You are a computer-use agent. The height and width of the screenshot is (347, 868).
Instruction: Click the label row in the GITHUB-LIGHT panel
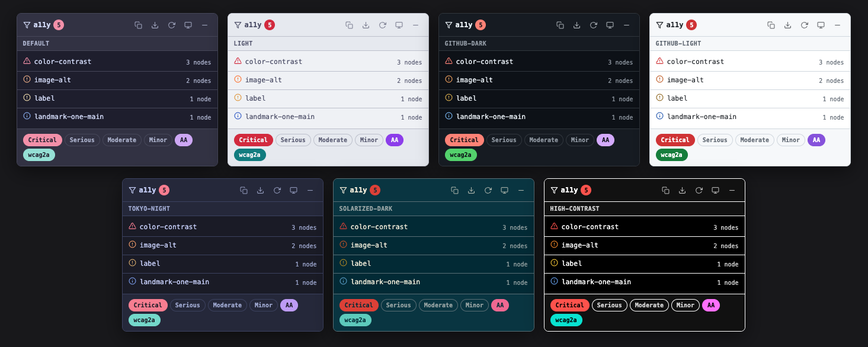pos(750,98)
